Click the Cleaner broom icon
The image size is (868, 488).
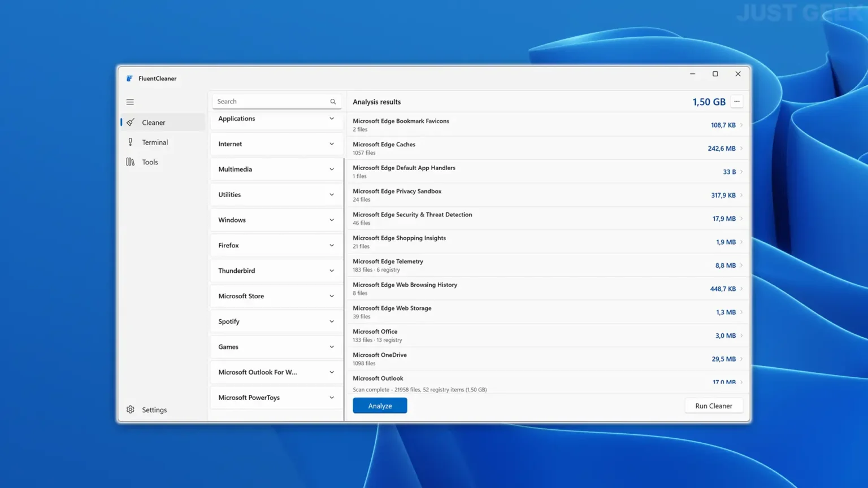click(x=131, y=123)
